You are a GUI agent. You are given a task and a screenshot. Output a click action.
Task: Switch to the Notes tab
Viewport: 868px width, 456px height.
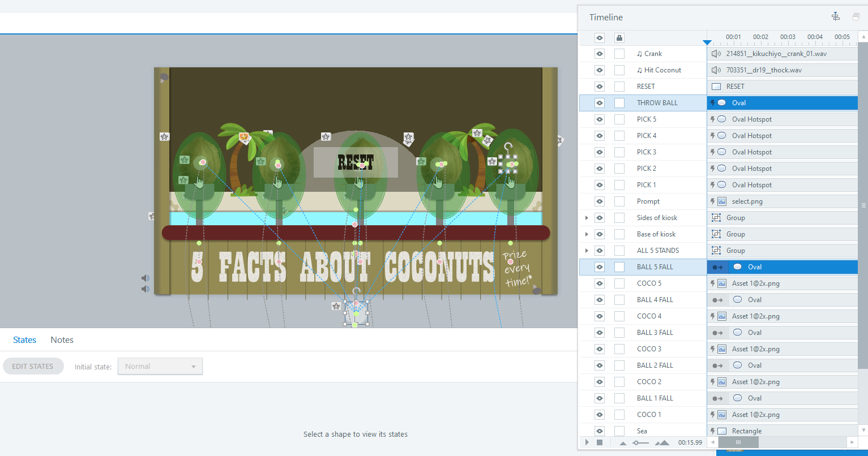[62, 340]
